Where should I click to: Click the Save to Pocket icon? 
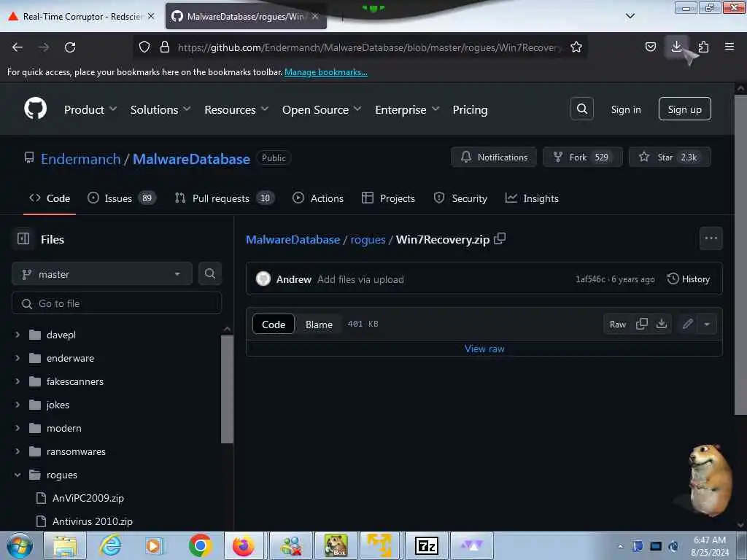click(x=650, y=47)
